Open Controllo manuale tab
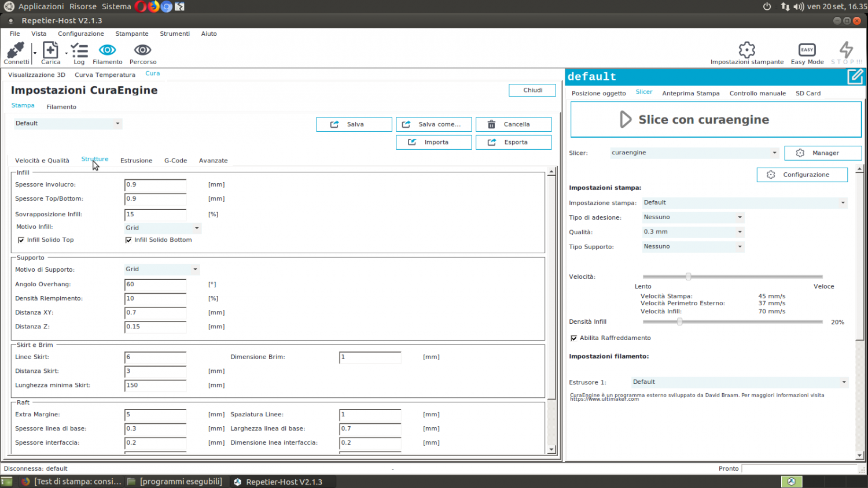Viewport: 868px width, 488px height. point(757,94)
